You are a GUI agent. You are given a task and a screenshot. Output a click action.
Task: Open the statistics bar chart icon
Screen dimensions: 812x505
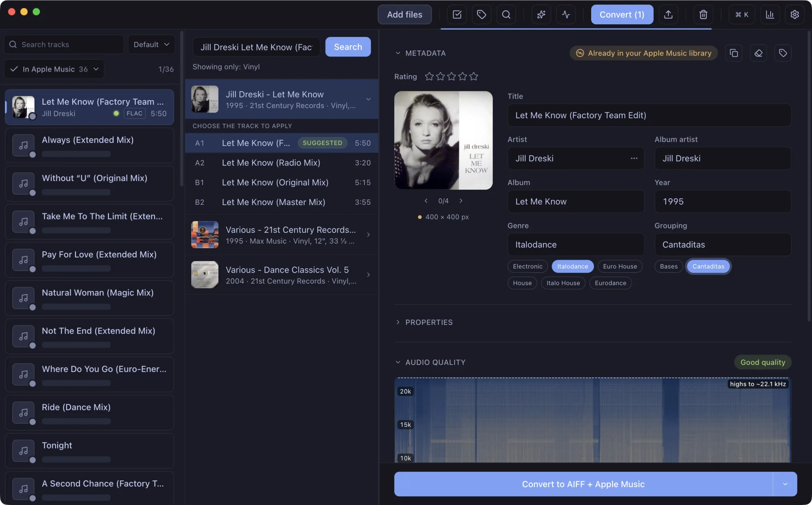coord(770,15)
